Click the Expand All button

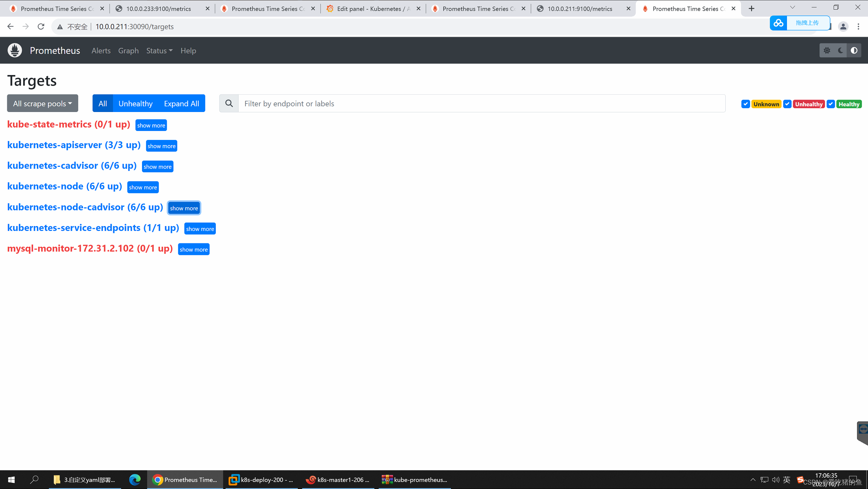tap(181, 103)
